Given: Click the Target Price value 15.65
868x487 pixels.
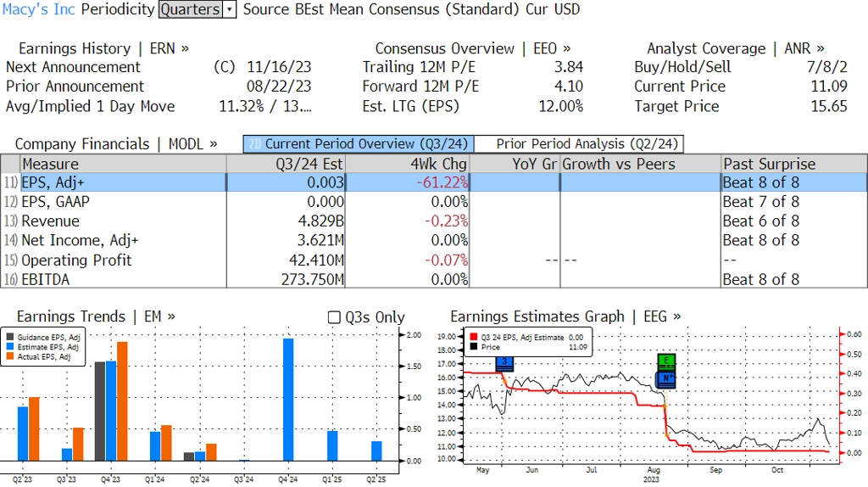Looking at the screenshot, I should click(x=829, y=106).
